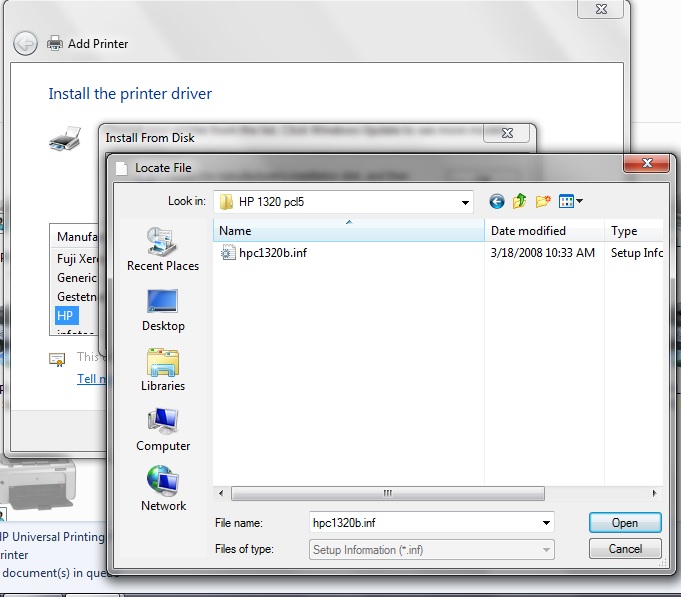
Task: Select the hpc1320b.inf file icon
Action: point(228,253)
